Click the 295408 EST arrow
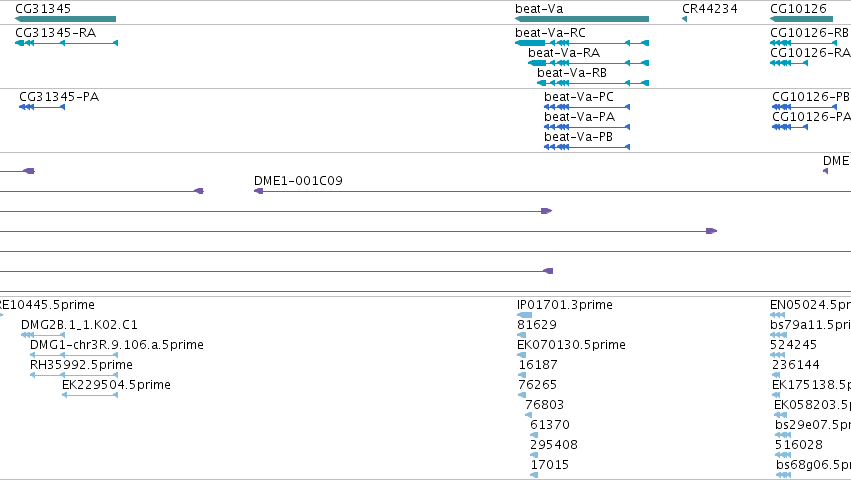The image size is (851, 480). click(534, 456)
